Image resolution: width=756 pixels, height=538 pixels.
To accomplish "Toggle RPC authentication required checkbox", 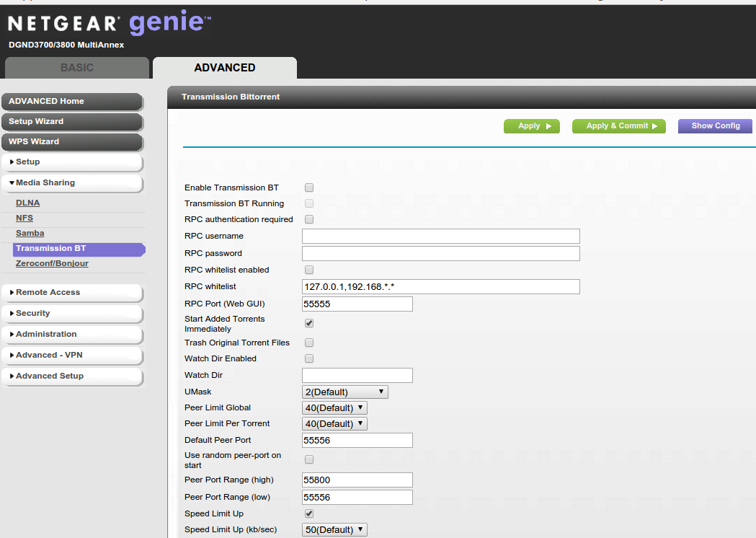I will 309,219.
